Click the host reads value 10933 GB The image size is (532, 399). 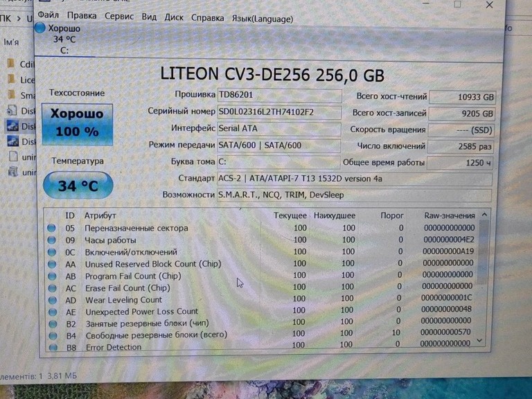tap(463, 98)
